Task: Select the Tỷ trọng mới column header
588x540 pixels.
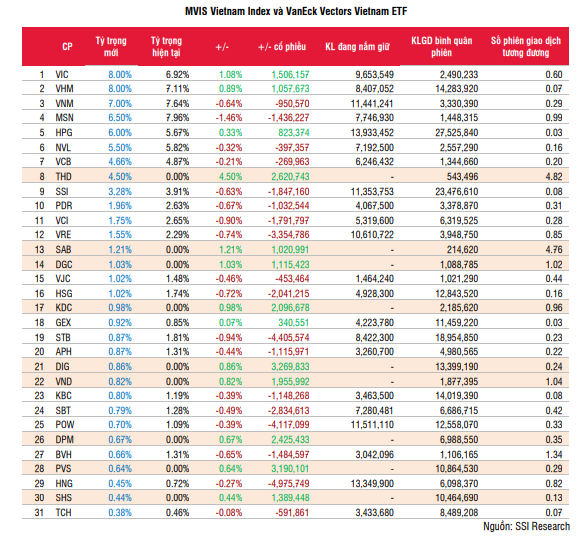Action: pos(111,46)
